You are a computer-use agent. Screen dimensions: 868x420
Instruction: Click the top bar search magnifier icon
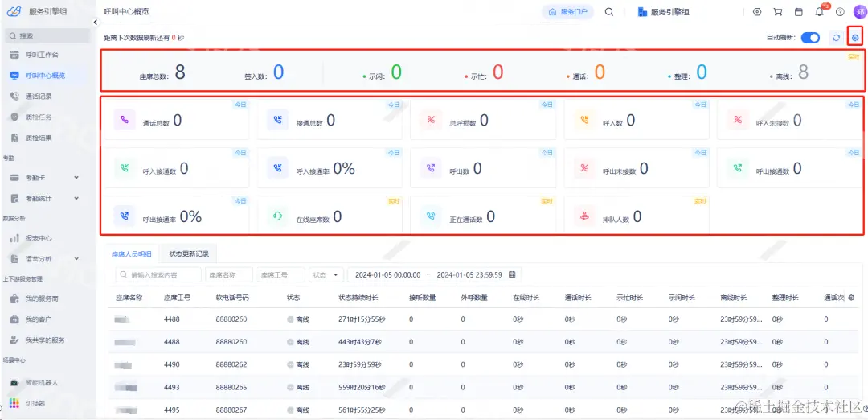(x=609, y=11)
